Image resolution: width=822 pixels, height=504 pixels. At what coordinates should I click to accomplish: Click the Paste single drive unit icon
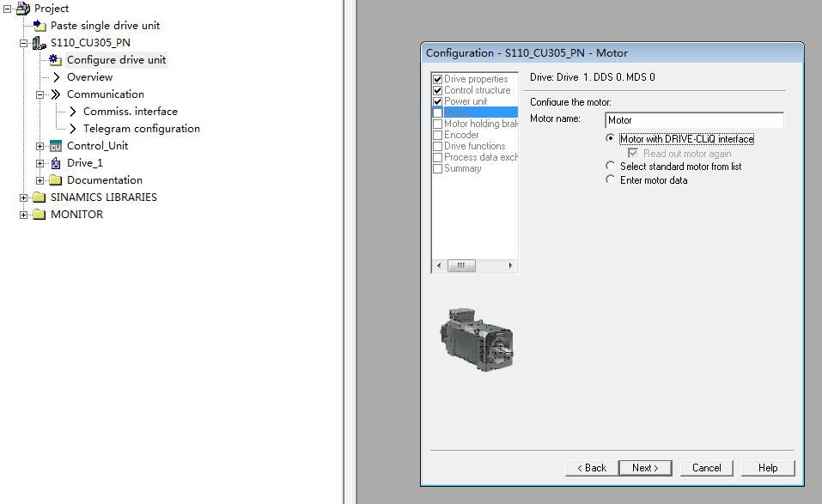pos(40,25)
